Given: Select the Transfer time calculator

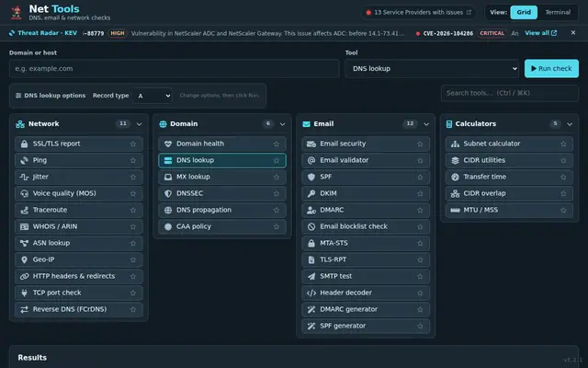Looking at the screenshot, I should pos(509,177).
